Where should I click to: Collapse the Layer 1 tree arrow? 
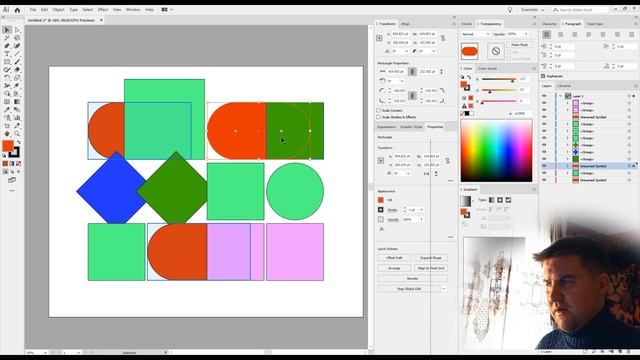tap(561, 96)
